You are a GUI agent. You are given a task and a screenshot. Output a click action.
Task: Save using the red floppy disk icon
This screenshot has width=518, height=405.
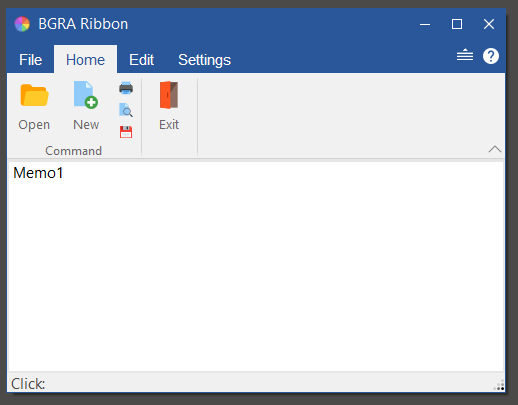pyautogui.click(x=126, y=132)
